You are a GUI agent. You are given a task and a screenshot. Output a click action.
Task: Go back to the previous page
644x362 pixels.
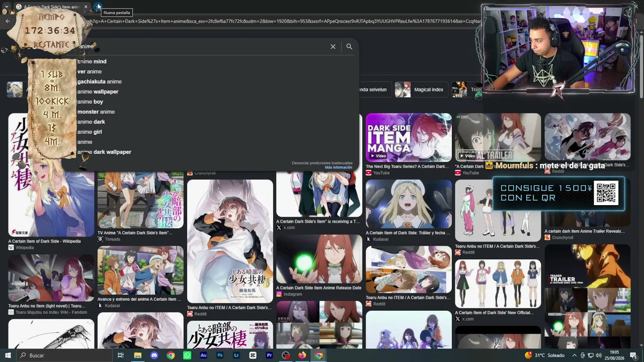point(8,21)
